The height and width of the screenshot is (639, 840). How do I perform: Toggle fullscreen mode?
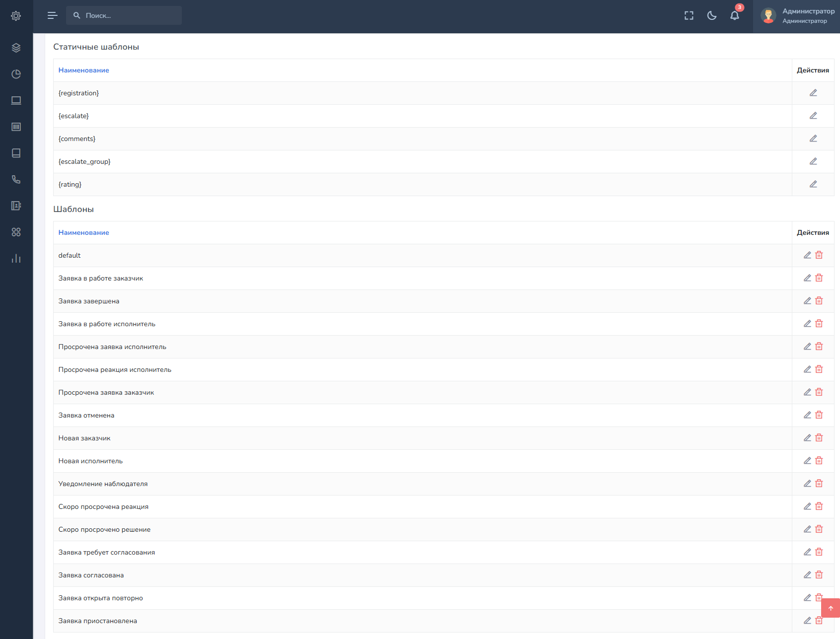[x=688, y=16]
